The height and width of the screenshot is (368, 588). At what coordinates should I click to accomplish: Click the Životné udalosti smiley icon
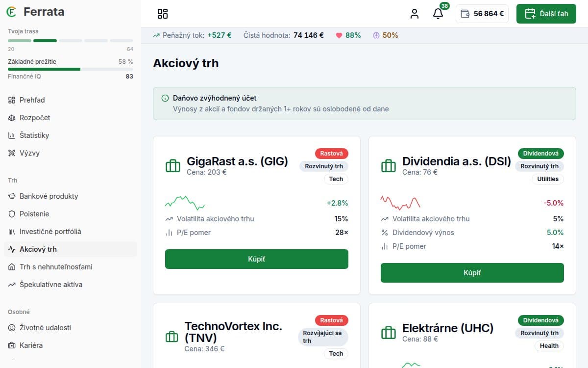point(12,328)
